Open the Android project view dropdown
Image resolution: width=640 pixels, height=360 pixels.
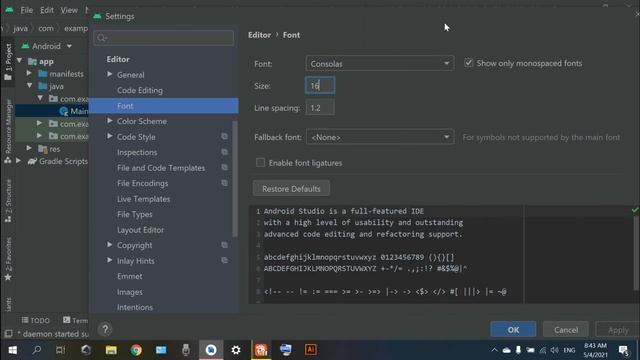(47, 46)
